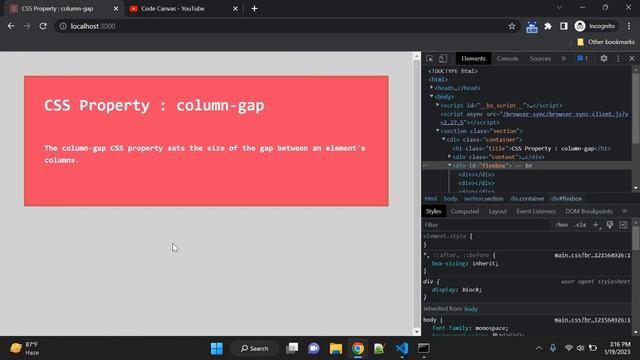This screenshot has height=360, width=640.
Task: Expand the head element node
Action: [x=431, y=88]
